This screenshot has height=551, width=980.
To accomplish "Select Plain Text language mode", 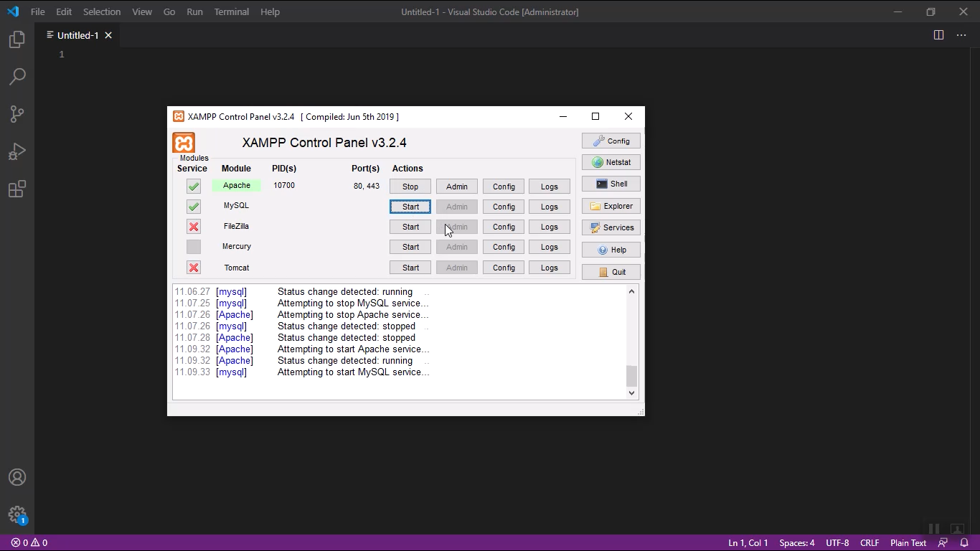I will click(908, 543).
